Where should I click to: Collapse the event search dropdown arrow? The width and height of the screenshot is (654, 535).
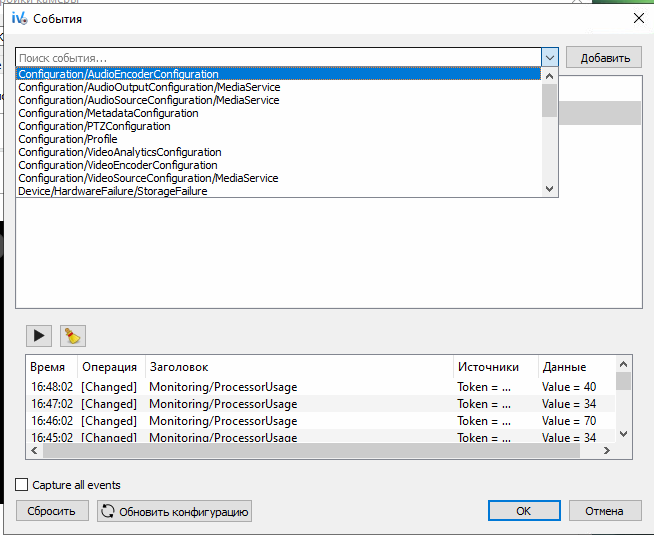pos(550,58)
